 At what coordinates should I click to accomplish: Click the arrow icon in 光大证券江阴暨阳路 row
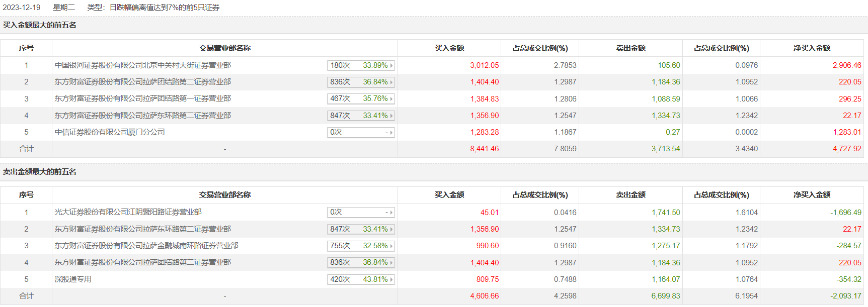pyautogui.click(x=391, y=213)
